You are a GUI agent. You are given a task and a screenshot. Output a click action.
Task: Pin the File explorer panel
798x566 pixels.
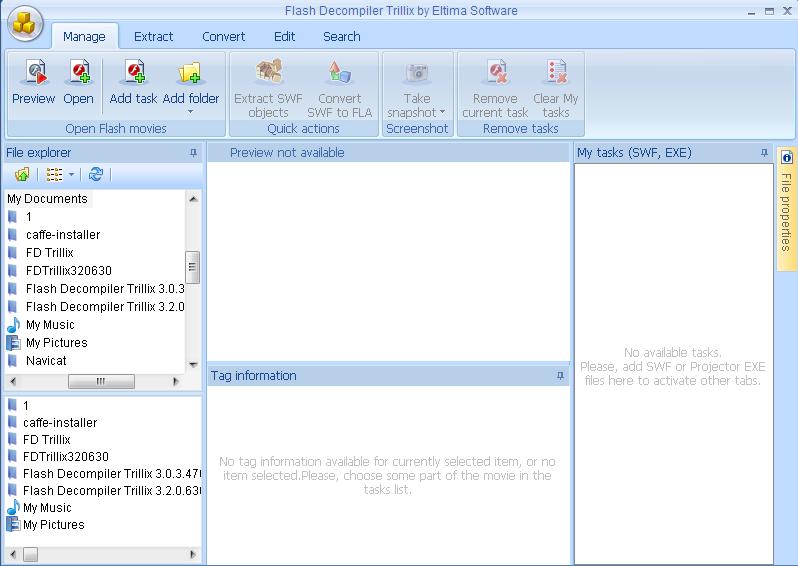click(193, 152)
